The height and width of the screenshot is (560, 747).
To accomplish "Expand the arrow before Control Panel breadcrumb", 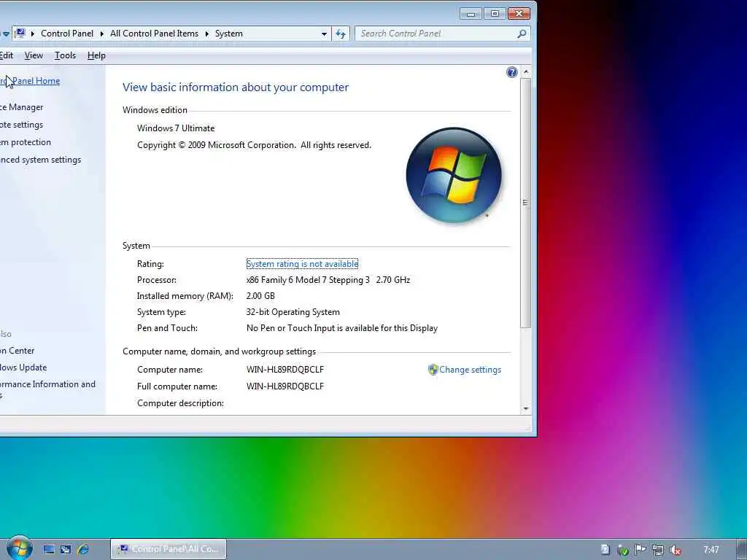I will tap(32, 34).
